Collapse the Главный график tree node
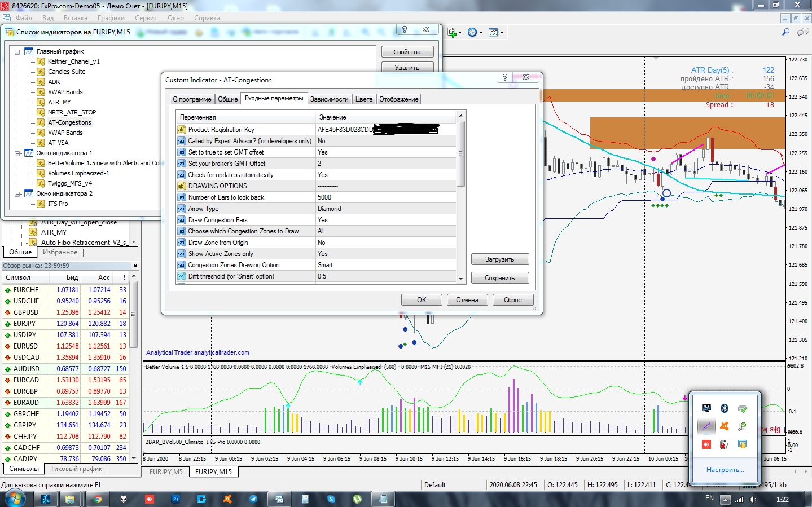 pos(17,51)
